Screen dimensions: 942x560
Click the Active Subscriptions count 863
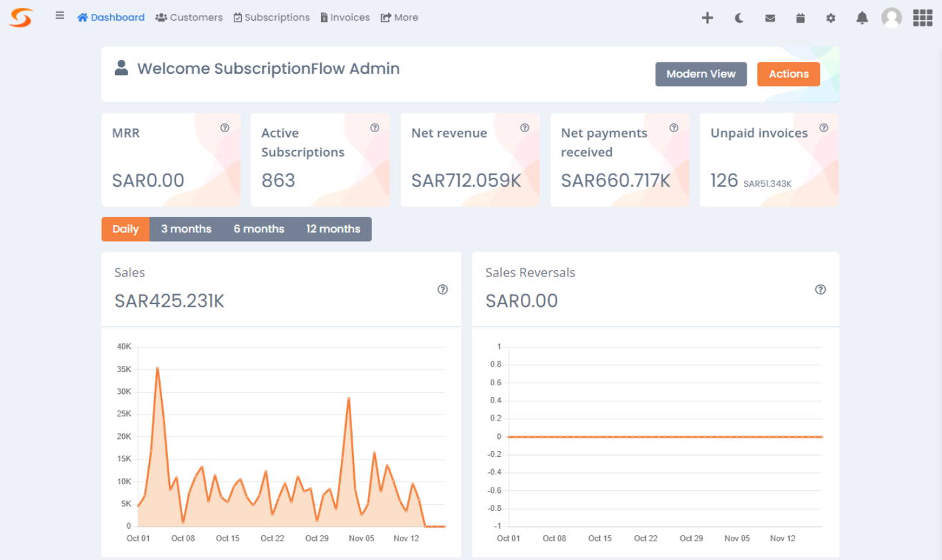(278, 181)
